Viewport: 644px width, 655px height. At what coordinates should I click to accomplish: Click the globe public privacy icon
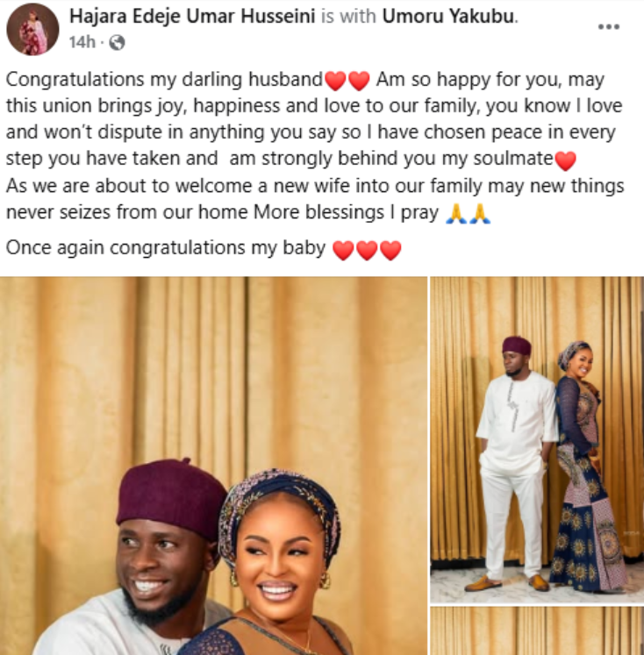(117, 42)
